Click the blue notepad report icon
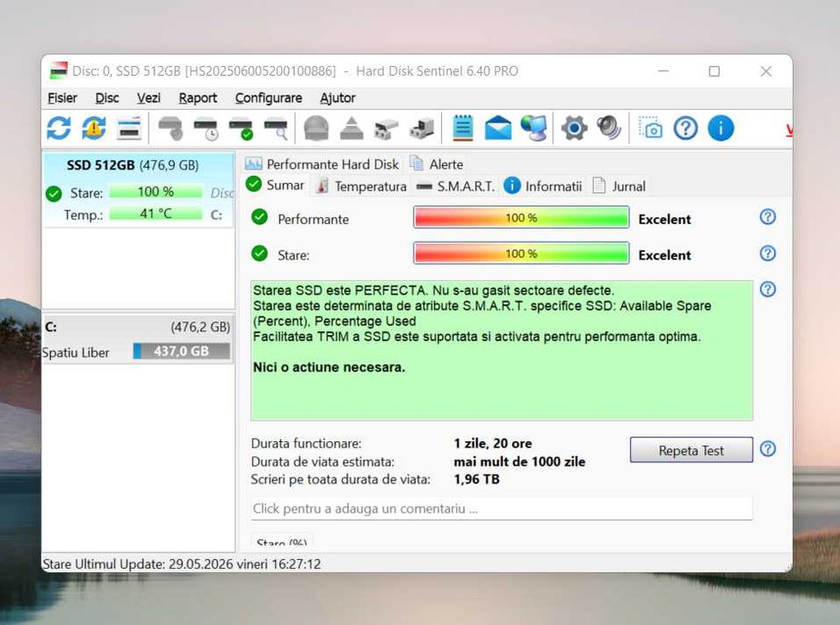Screen dimensions: 840x625 pyautogui.click(x=463, y=128)
